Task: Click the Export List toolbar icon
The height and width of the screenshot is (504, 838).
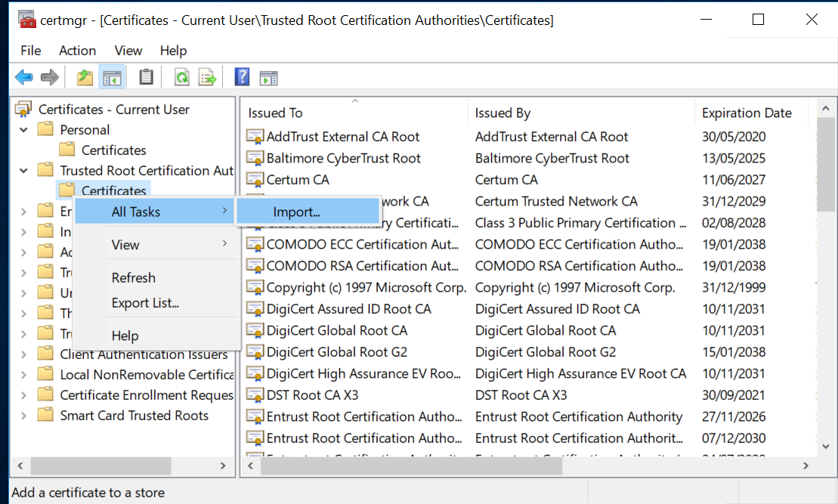Action: (206, 76)
